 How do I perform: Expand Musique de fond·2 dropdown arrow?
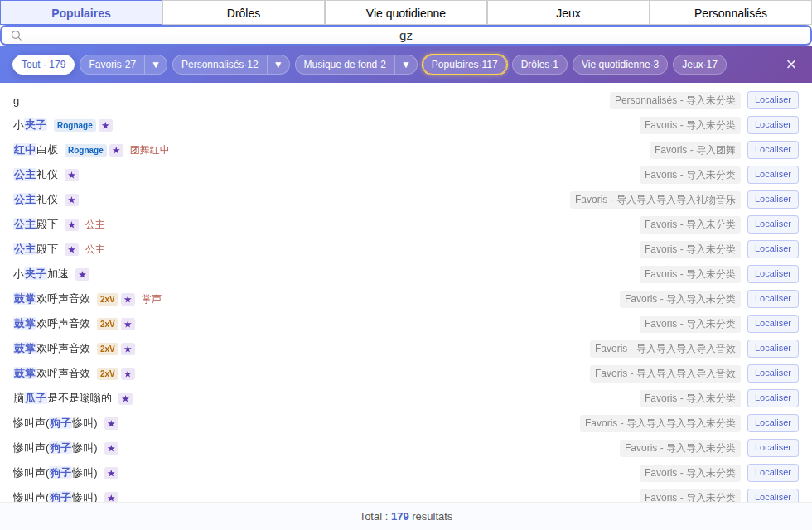[x=406, y=65]
